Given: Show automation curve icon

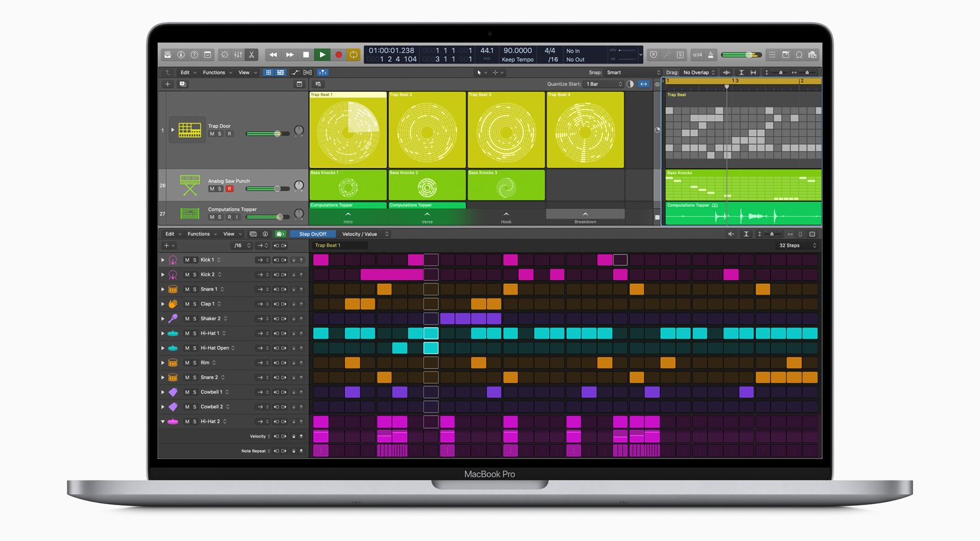Looking at the screenshot, I should point(295,73).
